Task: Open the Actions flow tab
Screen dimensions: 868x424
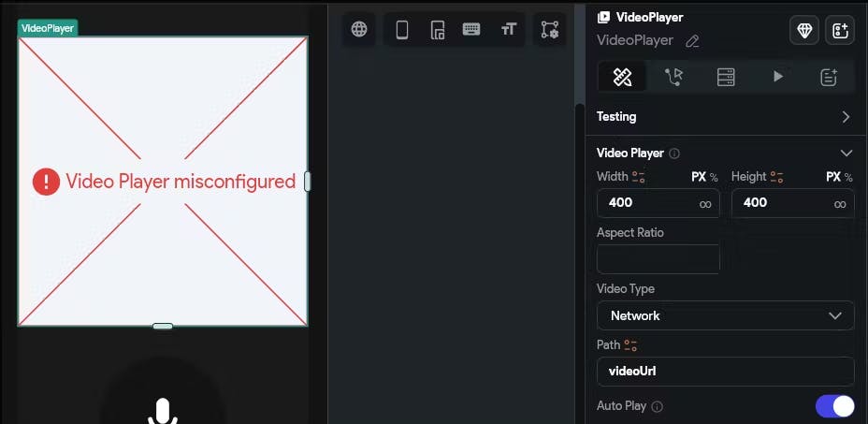Action: [x=673, y=77]
